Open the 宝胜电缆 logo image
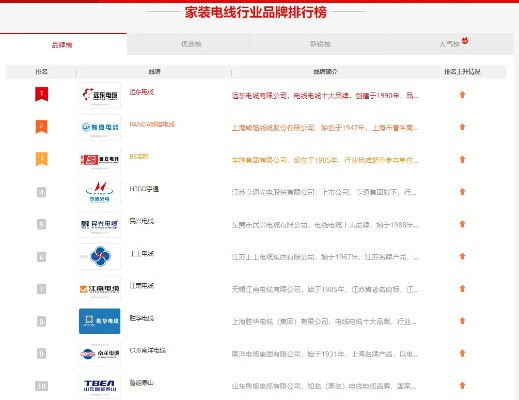This screenshot has height=400, width=519. click(x=100, y=160)
